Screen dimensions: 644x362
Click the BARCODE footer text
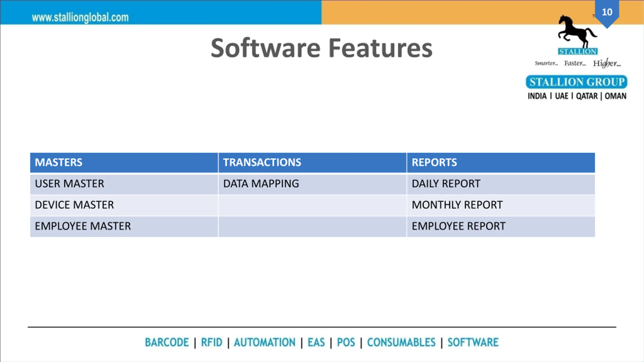coord(167,342)
